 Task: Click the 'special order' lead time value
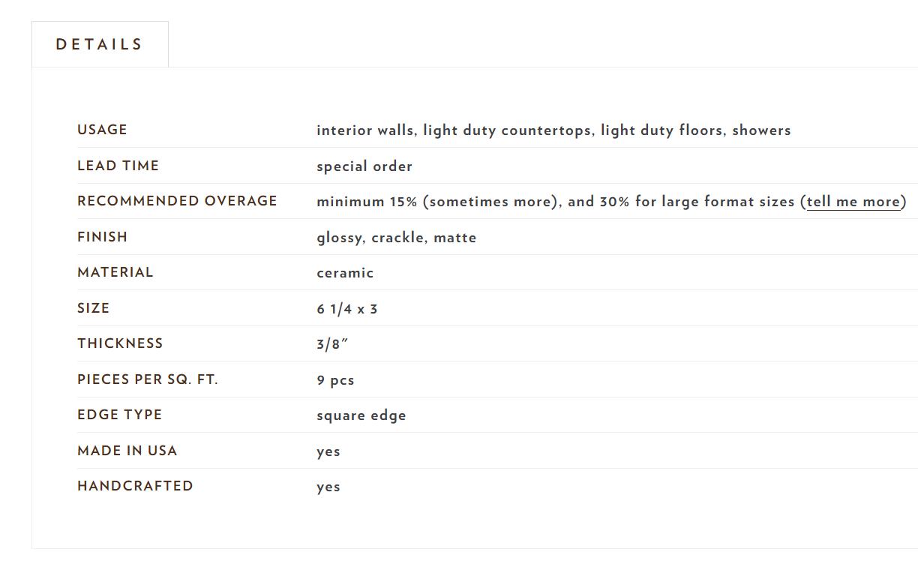tap(364, 166)
